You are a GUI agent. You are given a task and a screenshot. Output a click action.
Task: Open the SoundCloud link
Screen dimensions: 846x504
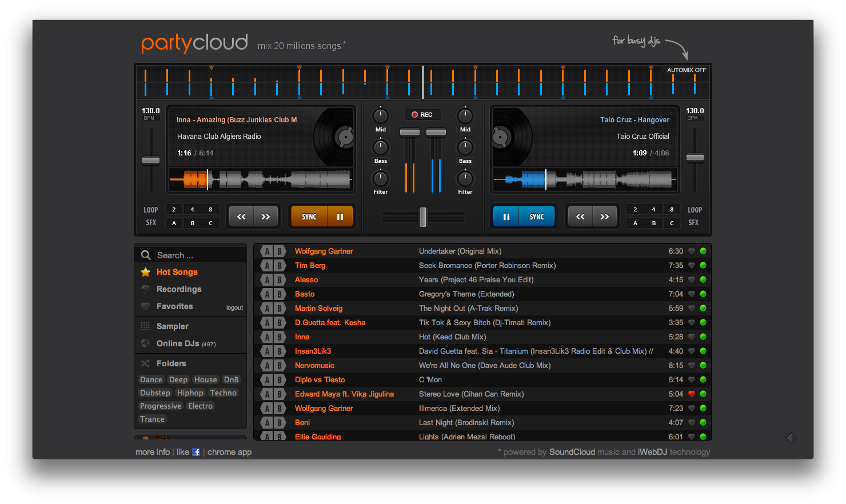click(572, 452)
